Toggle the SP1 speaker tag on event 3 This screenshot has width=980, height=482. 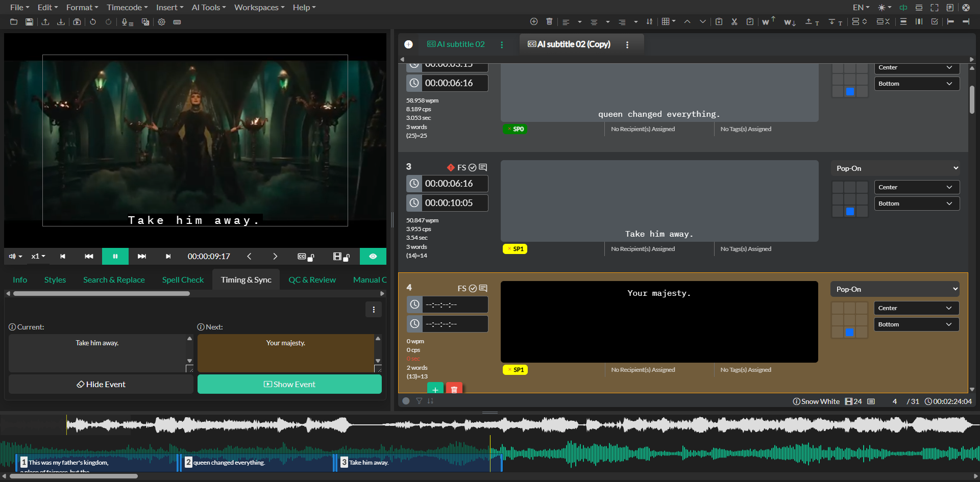pyautogui.click(x=515, y=249)
